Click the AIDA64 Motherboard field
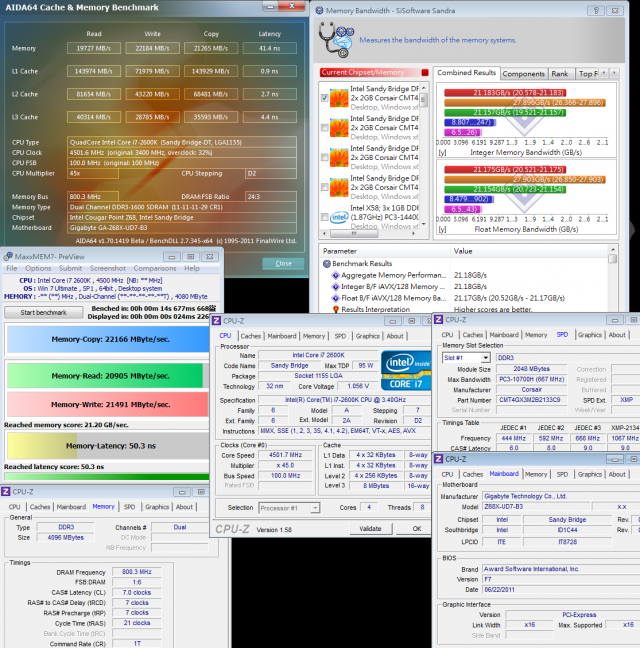 click(x=182, y=228)
